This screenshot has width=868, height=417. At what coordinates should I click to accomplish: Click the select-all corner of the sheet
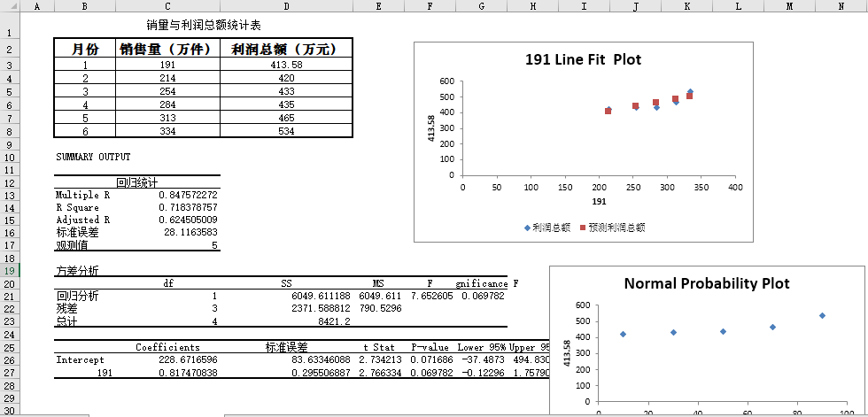[11, 5]
